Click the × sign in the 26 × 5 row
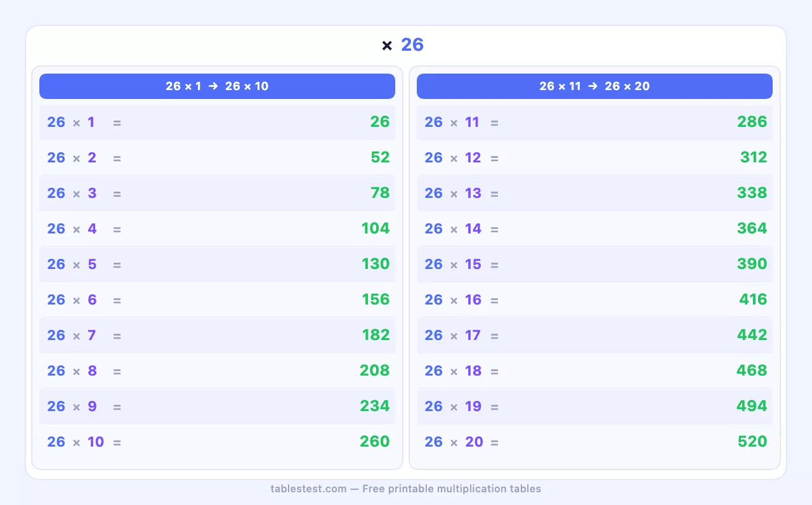The image size is (812, 505). (x=76, y=265)
